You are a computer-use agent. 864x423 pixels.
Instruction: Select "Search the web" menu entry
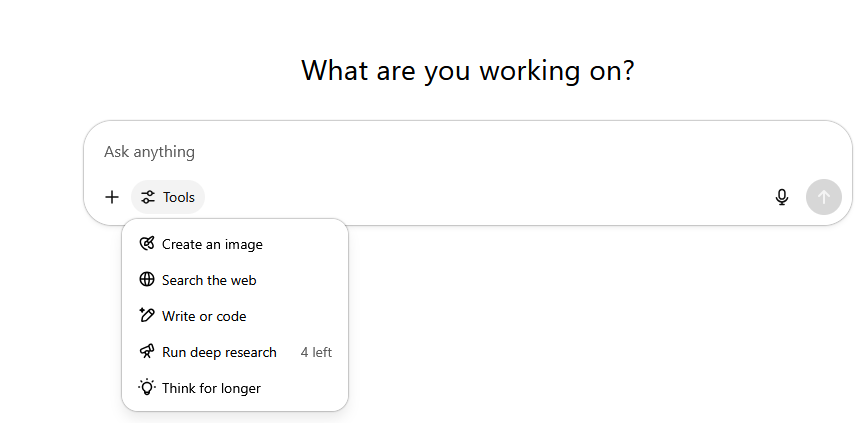(209, 280)
